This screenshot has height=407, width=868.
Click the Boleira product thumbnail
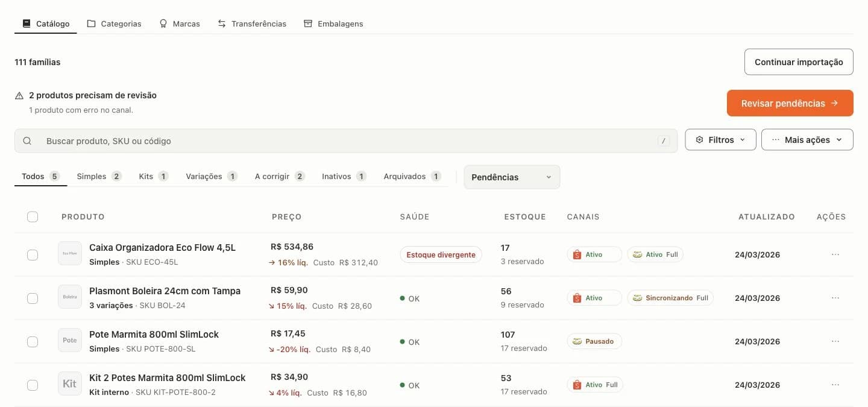pyautogui.click(x=70, y=297)
